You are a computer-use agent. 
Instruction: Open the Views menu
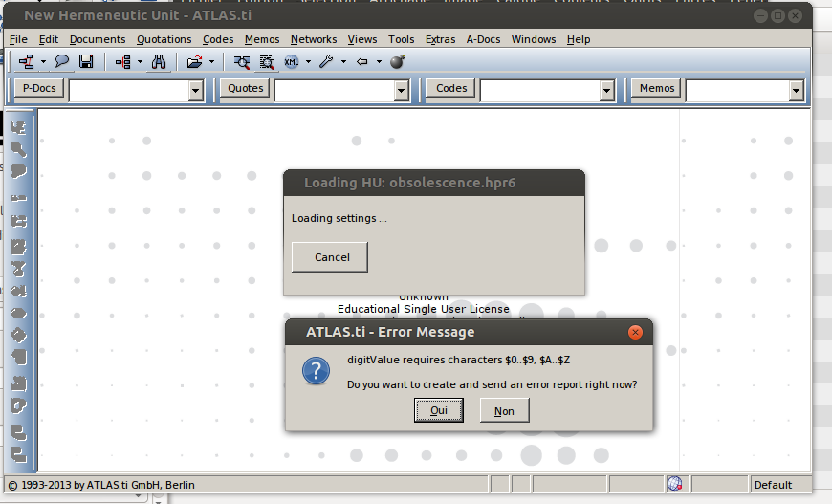pyautogui.click(x=362, y=39)
